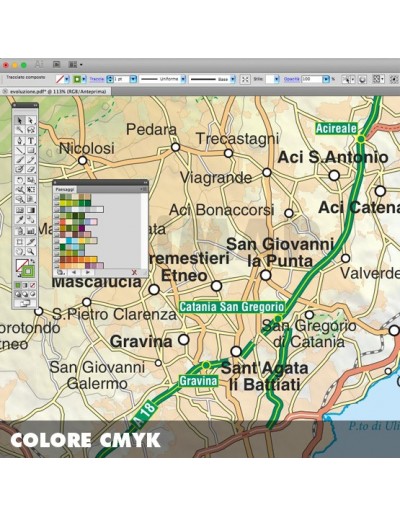Open the green stroke color dropdown
400x517 pixels.
coord(84,79)
